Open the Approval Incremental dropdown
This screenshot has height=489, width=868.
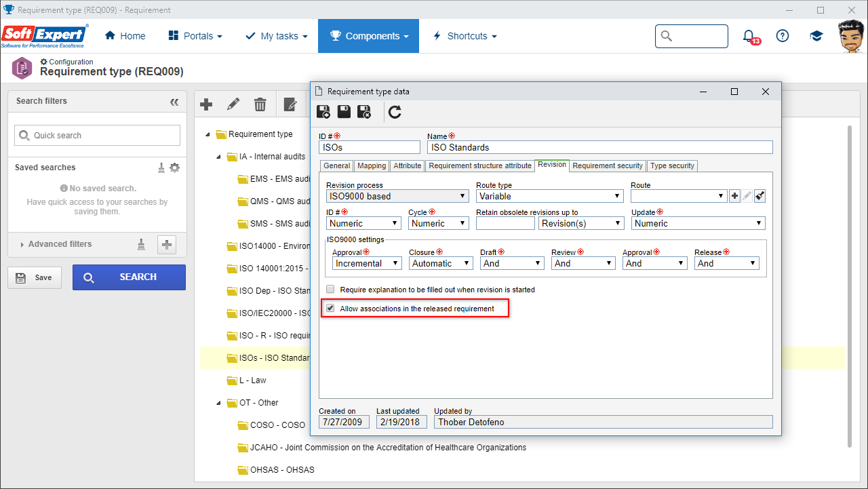pos(368,263)
